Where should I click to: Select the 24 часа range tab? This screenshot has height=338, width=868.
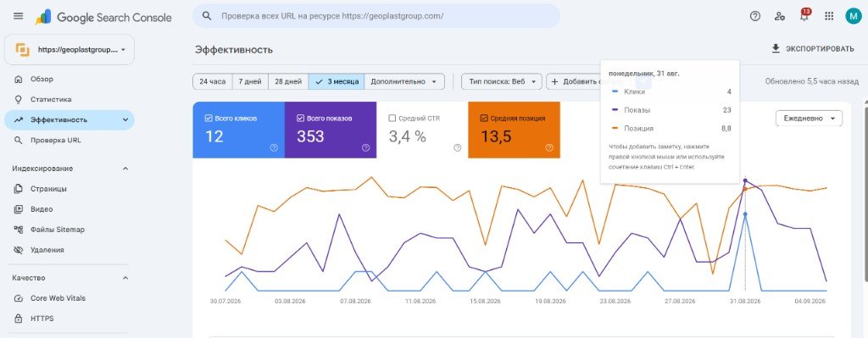(213, 81)
